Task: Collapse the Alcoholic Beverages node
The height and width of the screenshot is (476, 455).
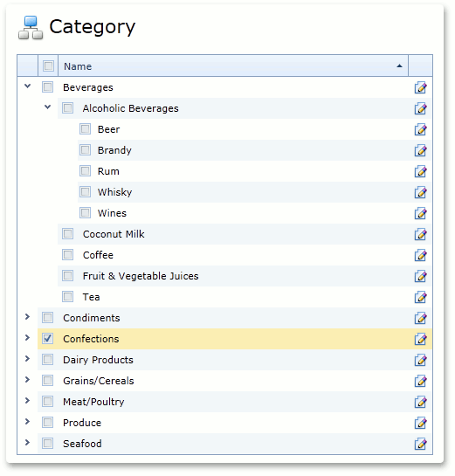Action: 48,107
